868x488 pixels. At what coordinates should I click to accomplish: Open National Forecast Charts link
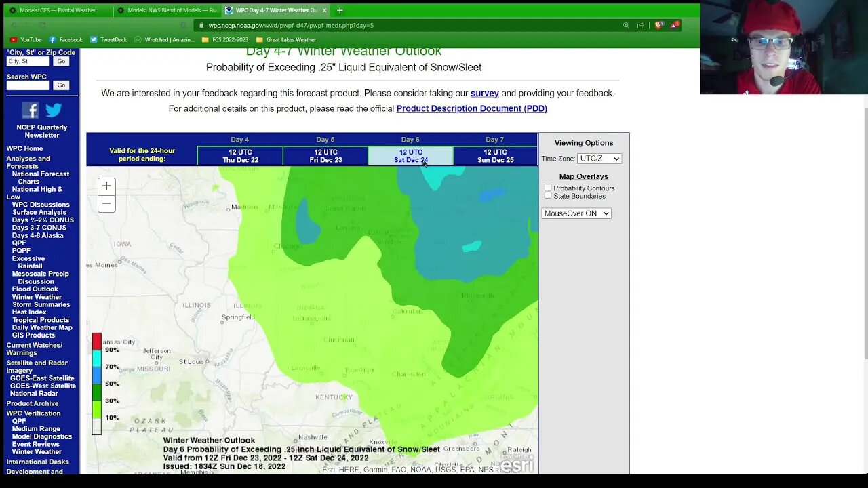[41, 178]
